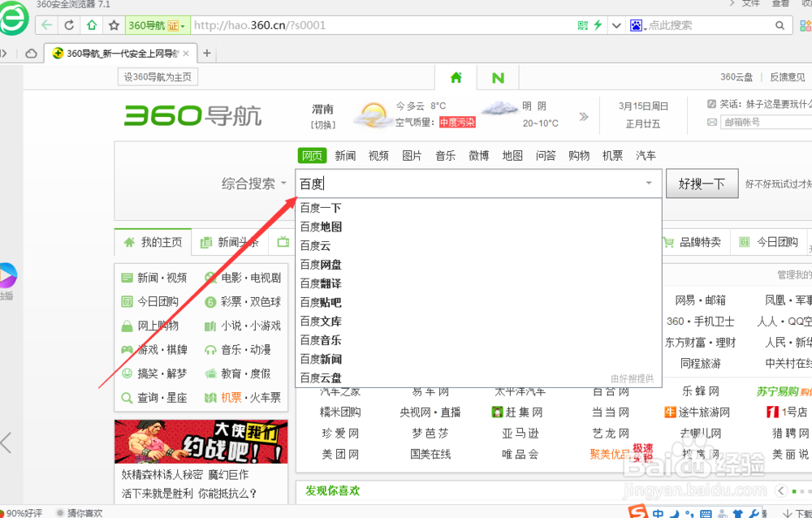Bookmark page with star icon
The width and height of the screenshot is (812, 518).
coord(114,25)
